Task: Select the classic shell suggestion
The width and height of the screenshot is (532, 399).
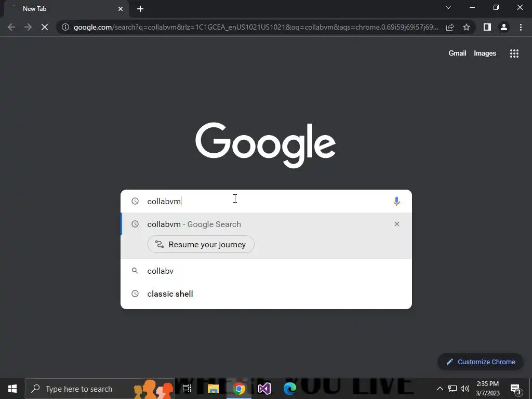Action: coord(267,294)
